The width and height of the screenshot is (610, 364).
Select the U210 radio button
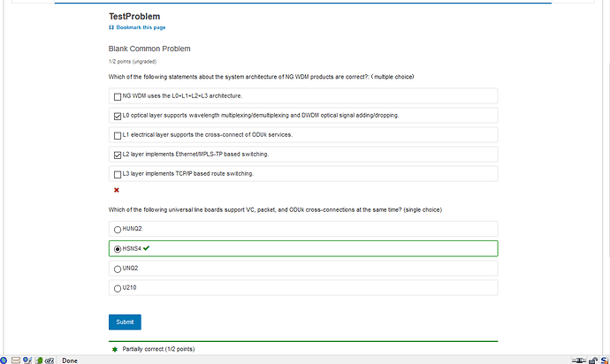(118, 288)
